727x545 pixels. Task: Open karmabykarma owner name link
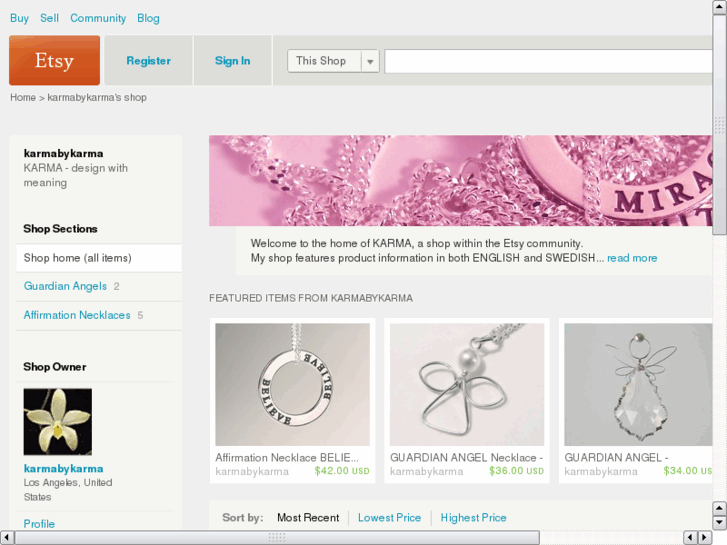64,468
